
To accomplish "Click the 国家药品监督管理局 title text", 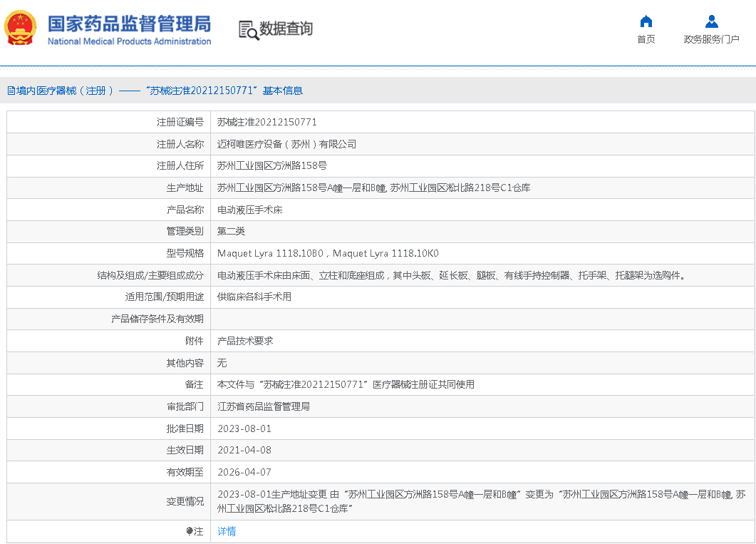I will coord(129,24).
